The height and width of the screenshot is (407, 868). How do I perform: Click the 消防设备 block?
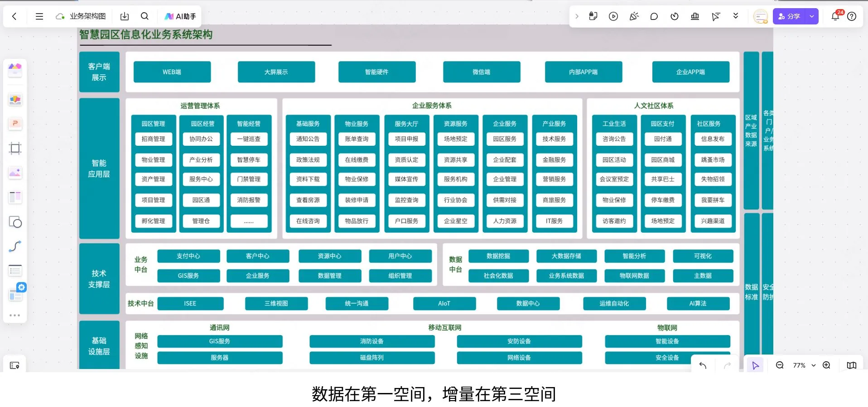click(372, 341)
